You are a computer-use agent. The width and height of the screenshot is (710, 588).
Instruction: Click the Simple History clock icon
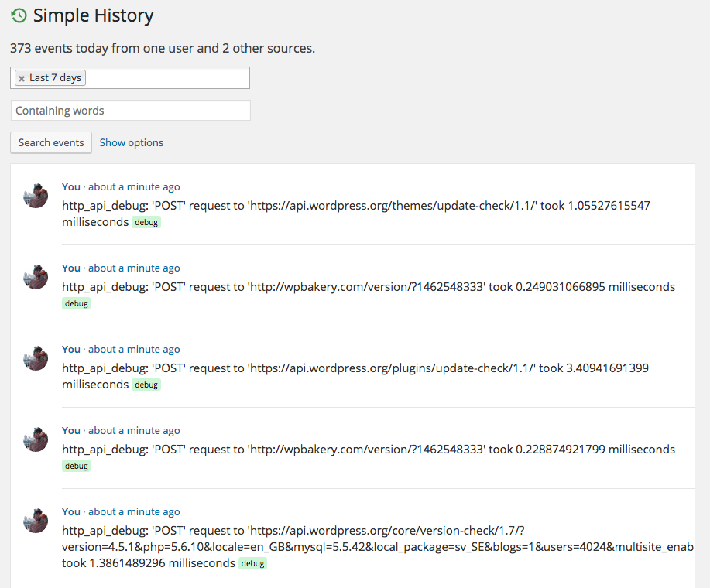19,15
